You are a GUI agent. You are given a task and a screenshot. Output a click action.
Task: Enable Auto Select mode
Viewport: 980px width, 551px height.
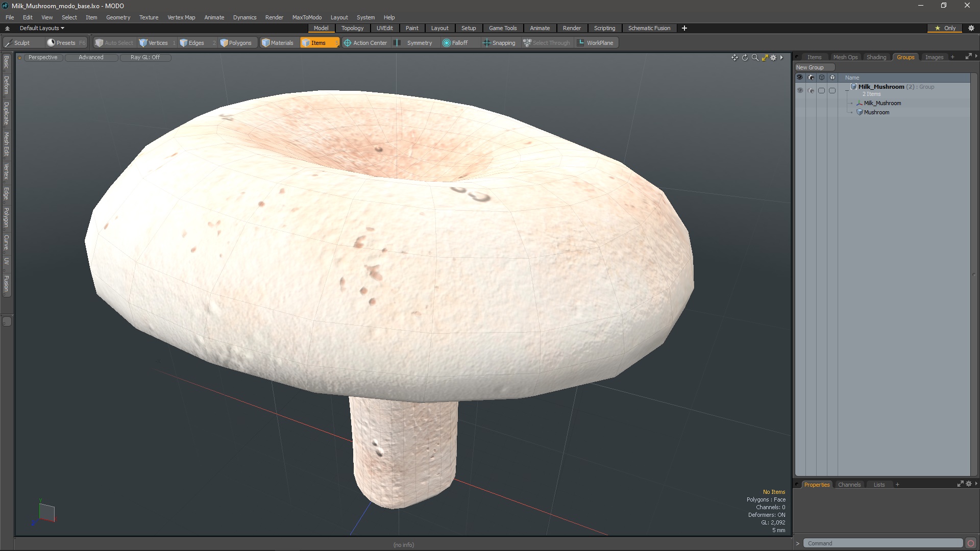click(x=114, y=43)
